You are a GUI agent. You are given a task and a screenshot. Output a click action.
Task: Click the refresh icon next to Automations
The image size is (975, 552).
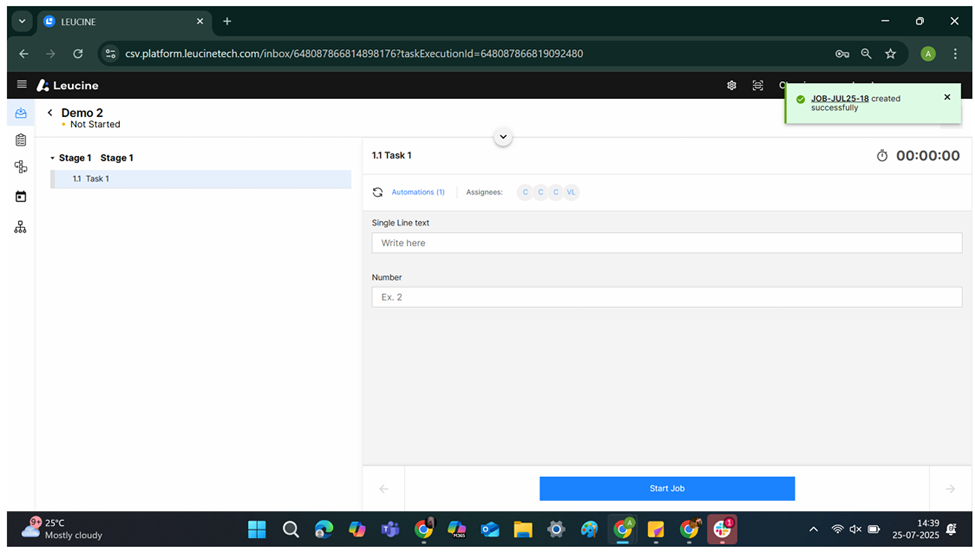pos(378,192)
